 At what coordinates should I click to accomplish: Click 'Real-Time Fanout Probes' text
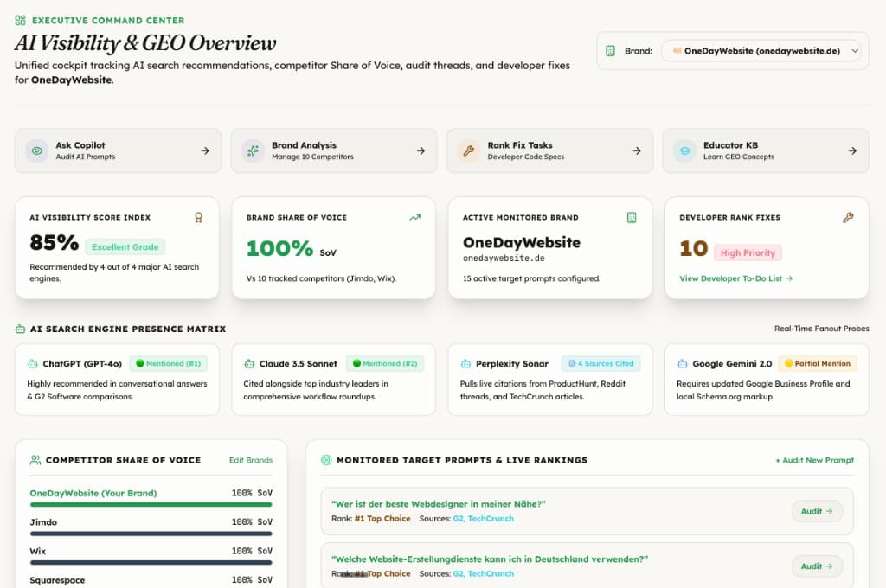[822, 329]
